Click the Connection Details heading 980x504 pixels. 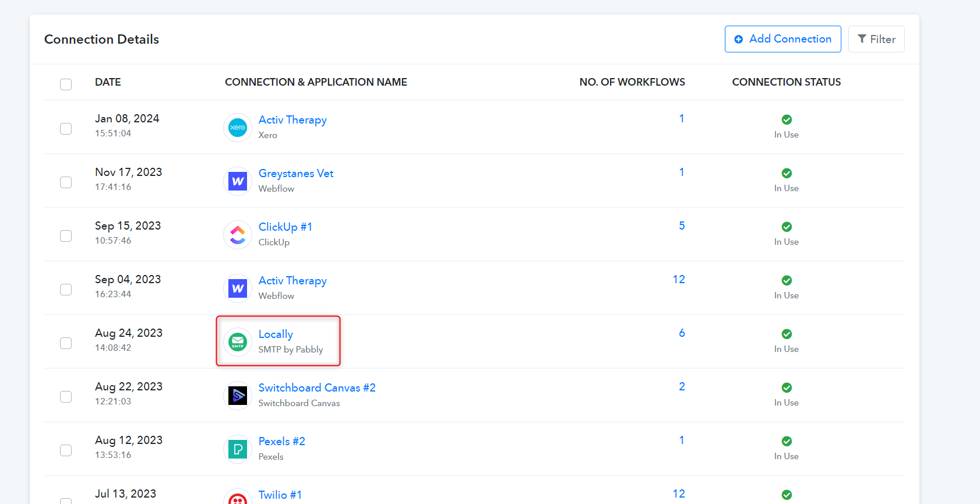[101, 39]
